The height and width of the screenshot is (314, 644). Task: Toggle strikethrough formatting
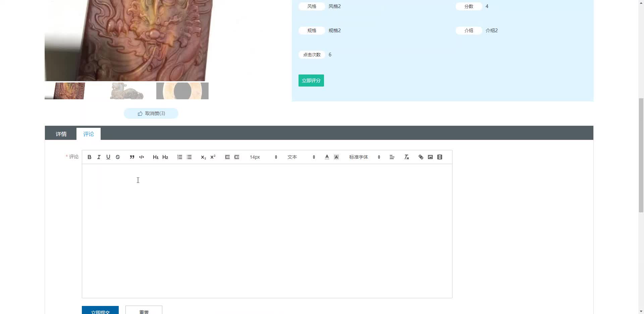tap(117, 157)
